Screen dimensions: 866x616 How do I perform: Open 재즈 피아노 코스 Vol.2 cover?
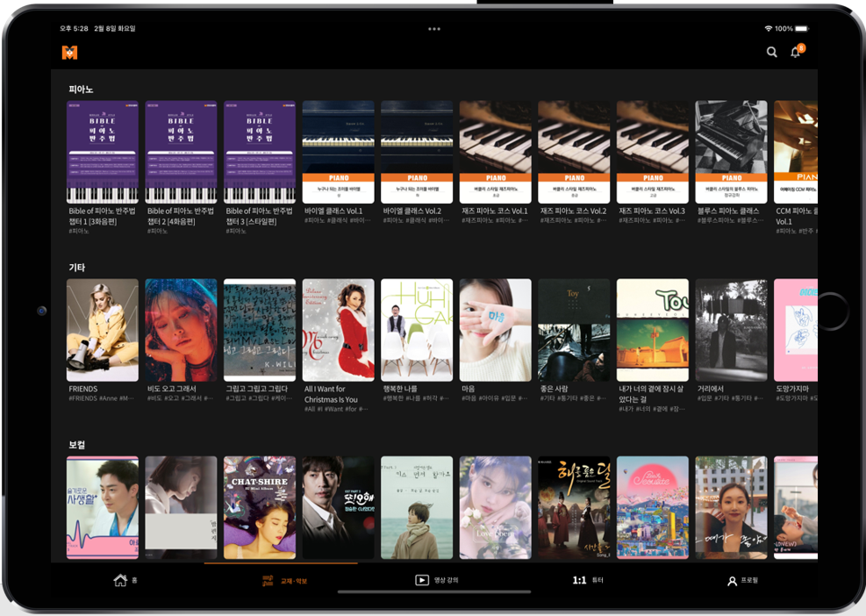(x=574, y=152)
